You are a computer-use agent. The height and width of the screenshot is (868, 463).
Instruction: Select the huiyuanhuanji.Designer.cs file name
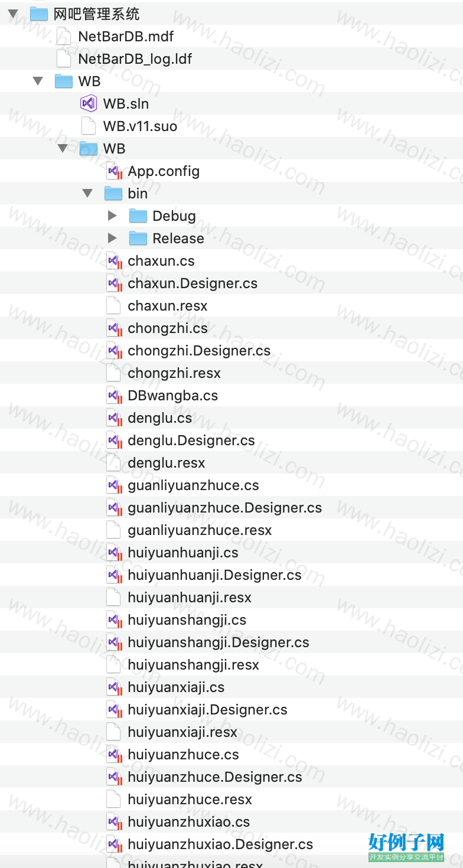(214, 575)
